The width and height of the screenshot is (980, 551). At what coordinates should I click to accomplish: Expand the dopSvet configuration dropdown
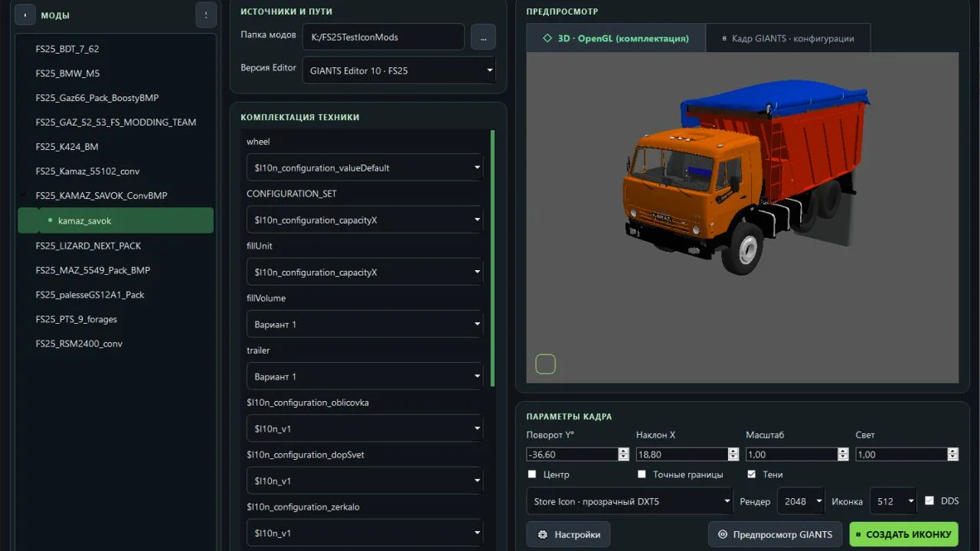pos(364,481)
